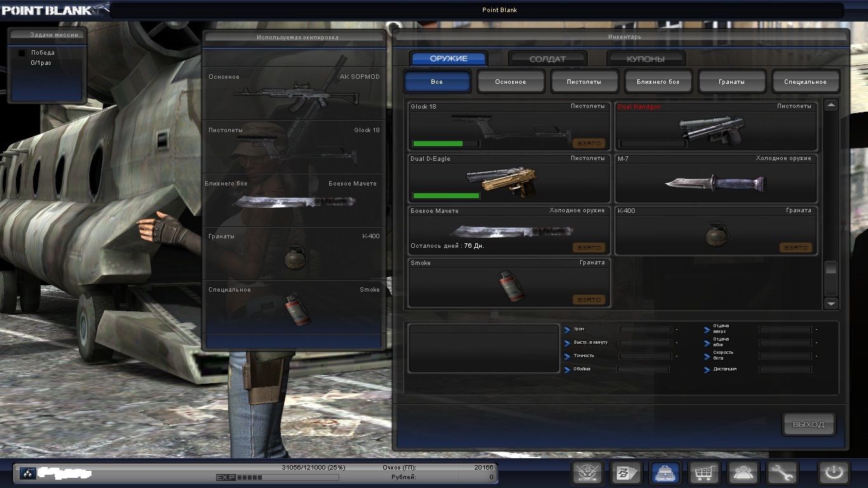
Task: Click inventory scrollbar down arrow
Action: coord(831,304)
